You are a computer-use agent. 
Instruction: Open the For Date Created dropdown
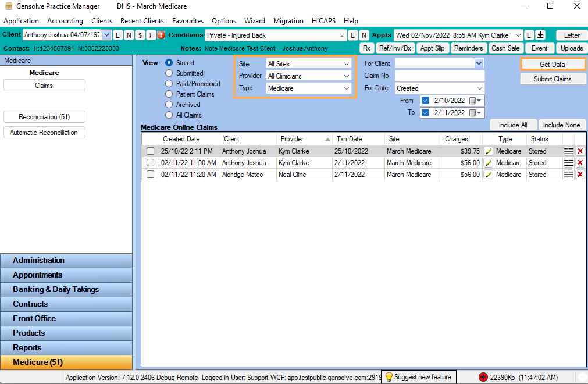pyautogui.click(x=440, y=88)
